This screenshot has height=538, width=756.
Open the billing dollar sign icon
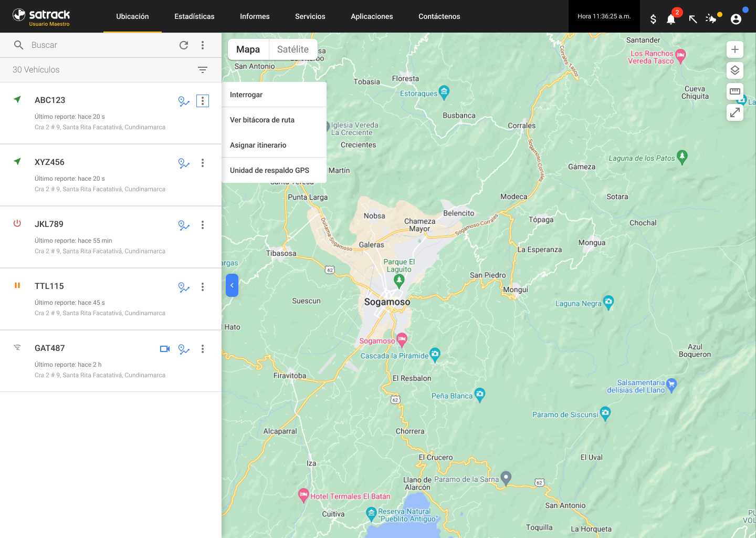[x=653, y=19]
